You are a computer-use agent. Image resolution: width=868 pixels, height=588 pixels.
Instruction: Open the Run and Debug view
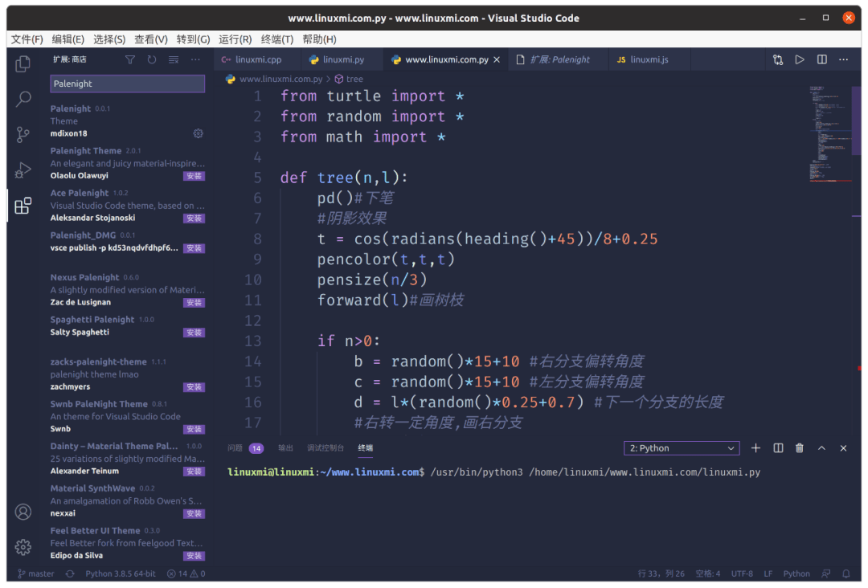pos(23,169)
